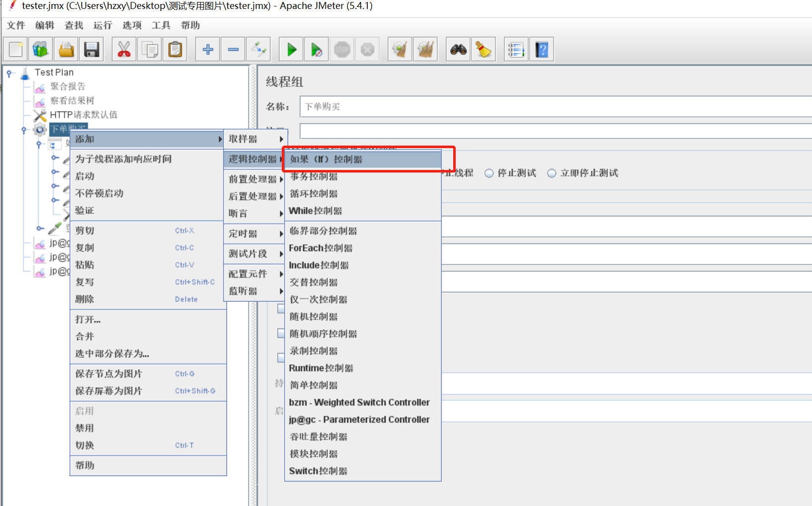Click the Paste clipboard toolbar icon
The width and height of the screenshot is (812, 506).
pyautogui.click(x=175, y=49)
